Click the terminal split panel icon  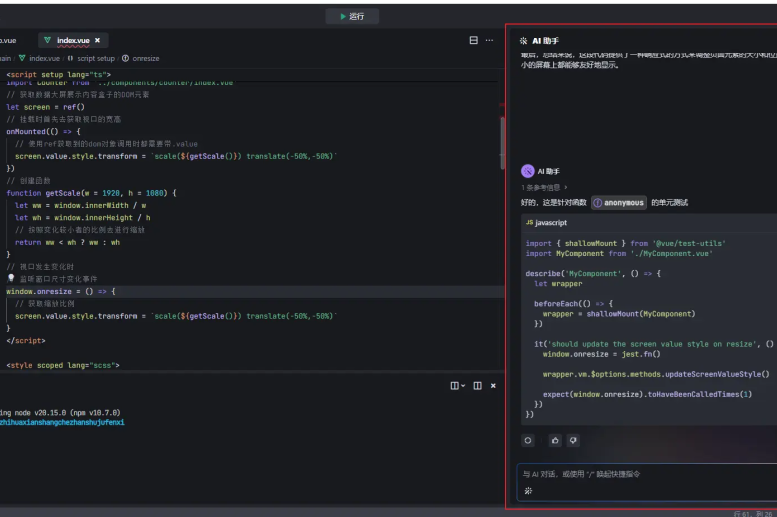point(477,385)
